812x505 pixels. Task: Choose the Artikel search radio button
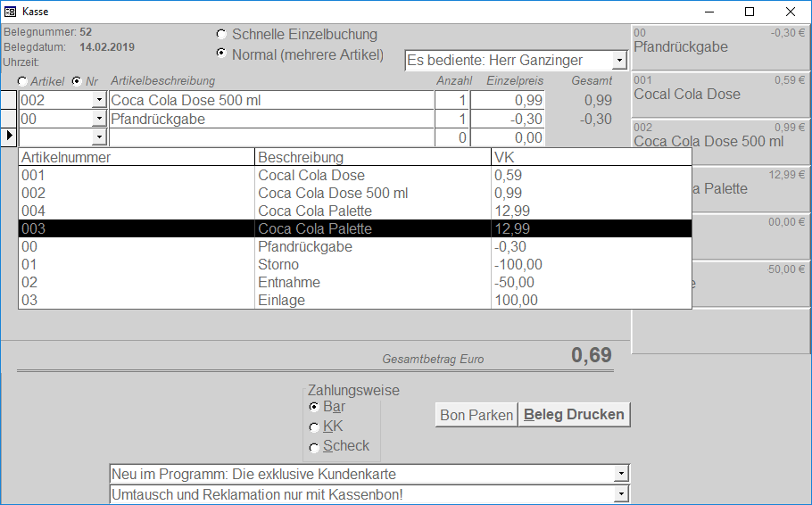(x=22, y=81)
